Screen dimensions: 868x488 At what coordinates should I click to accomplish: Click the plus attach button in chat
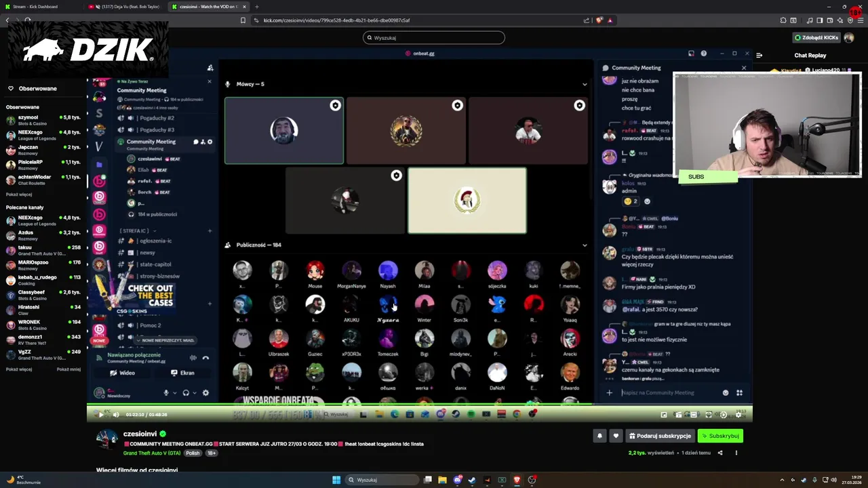609,392
